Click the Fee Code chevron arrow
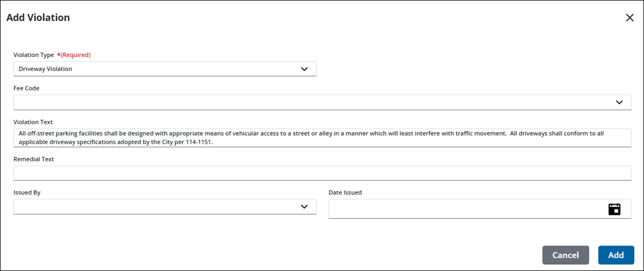 619,103
